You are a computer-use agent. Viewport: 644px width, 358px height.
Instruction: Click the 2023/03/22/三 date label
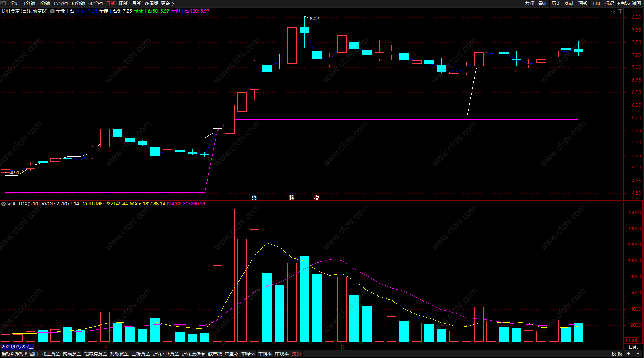[17, 347]
